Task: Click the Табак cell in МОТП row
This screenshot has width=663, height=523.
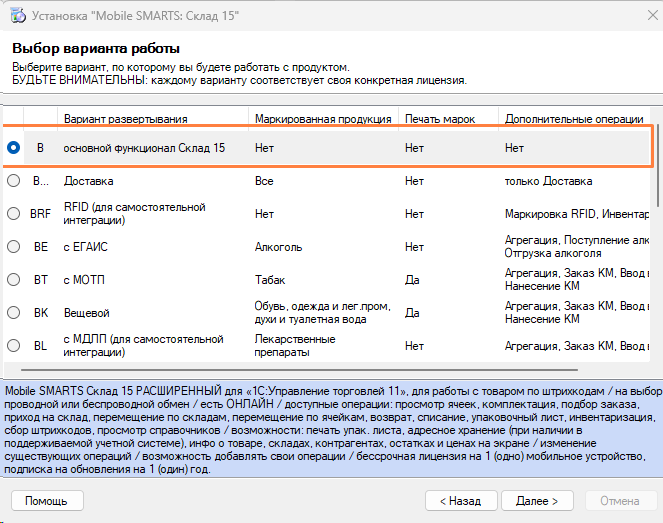Action: 271,280
